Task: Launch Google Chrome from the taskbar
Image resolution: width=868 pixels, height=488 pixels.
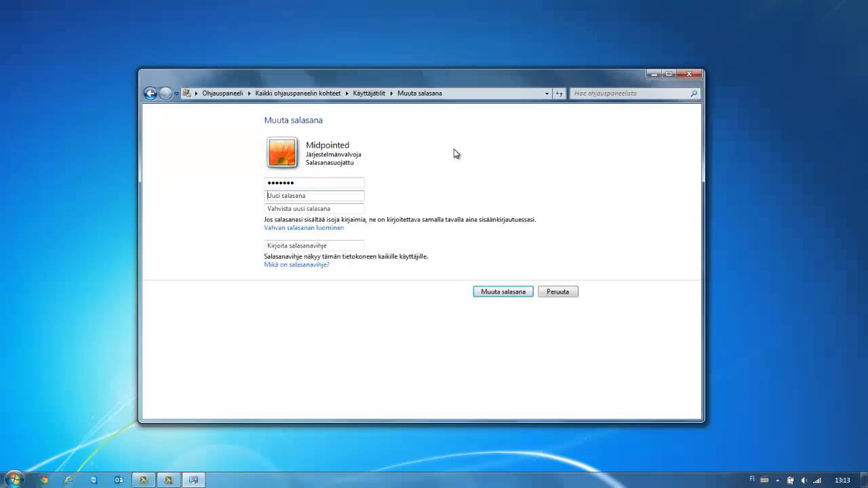Action: 44,480
